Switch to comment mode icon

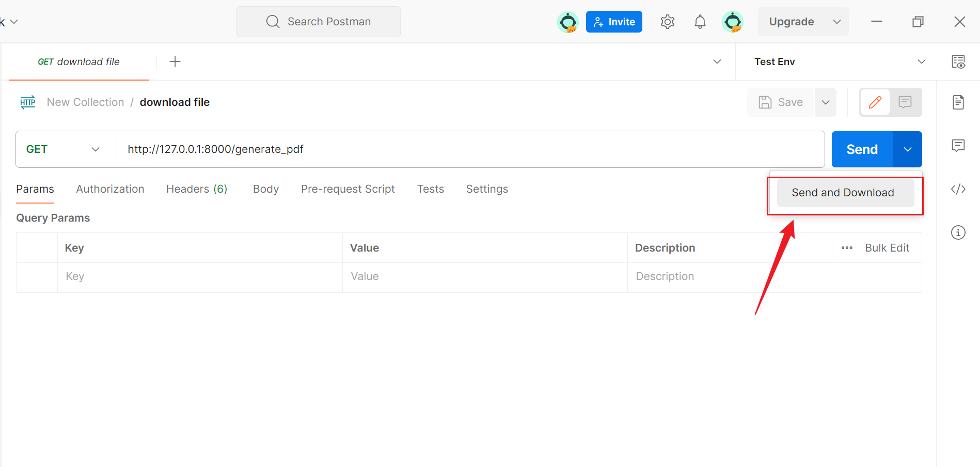[x=905, y=102]
